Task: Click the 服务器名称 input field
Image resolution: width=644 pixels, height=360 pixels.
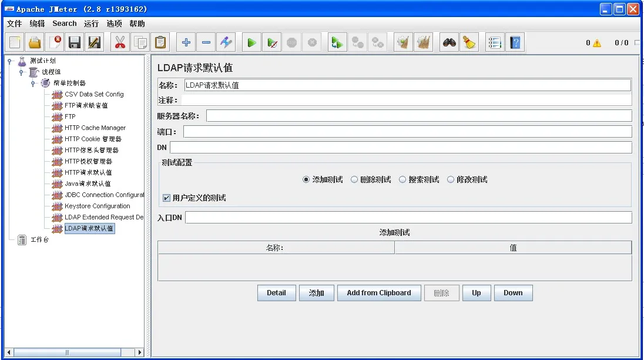Action: (419, 116)
